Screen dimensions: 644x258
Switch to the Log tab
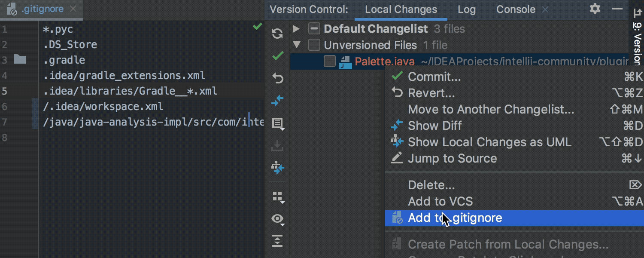coord(467,9)
